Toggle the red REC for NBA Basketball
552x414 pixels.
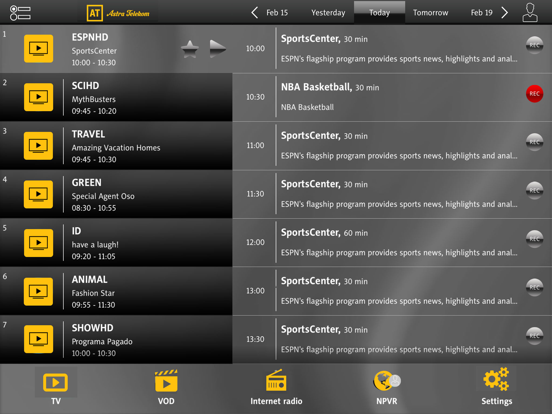[x=534, y=94]
